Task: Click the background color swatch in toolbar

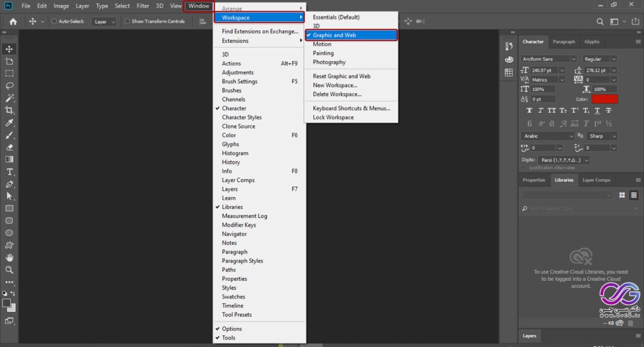Action: pos(13,309)
